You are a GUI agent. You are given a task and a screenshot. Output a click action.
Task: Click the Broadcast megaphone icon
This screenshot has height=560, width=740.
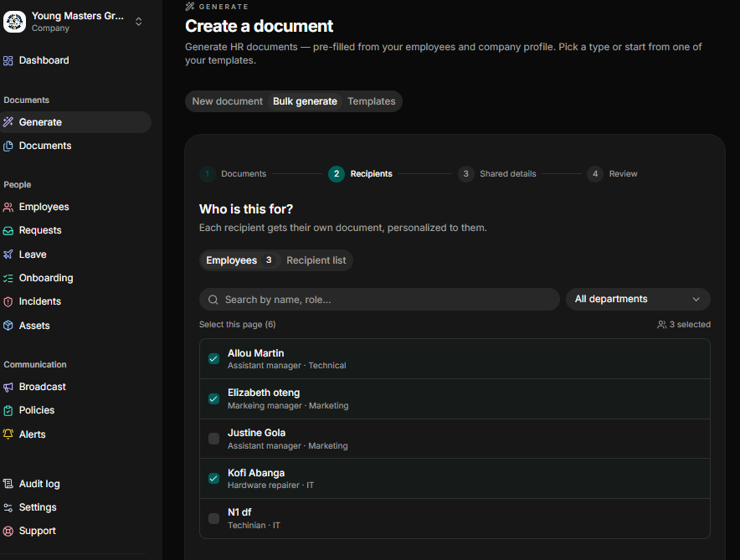click(8, 387)
